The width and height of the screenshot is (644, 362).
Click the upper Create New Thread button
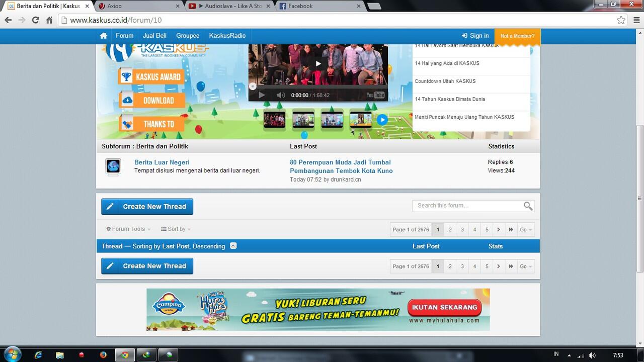[x=147, y=207]
